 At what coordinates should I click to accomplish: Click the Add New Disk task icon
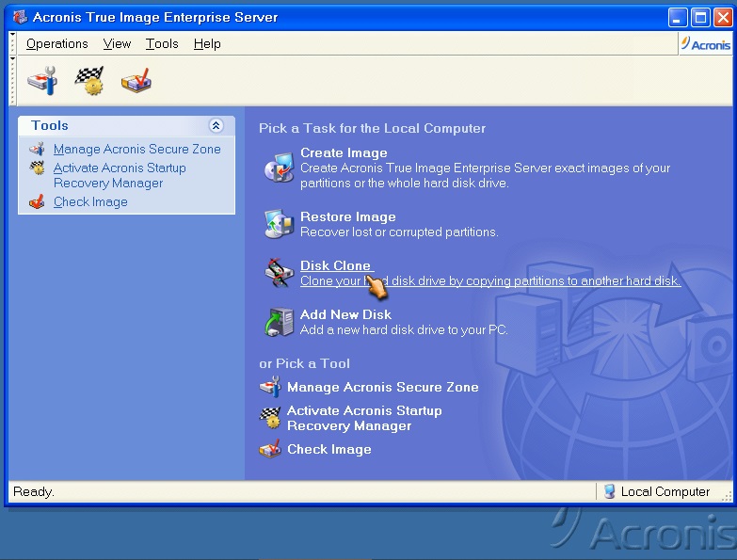click(280, 322)
